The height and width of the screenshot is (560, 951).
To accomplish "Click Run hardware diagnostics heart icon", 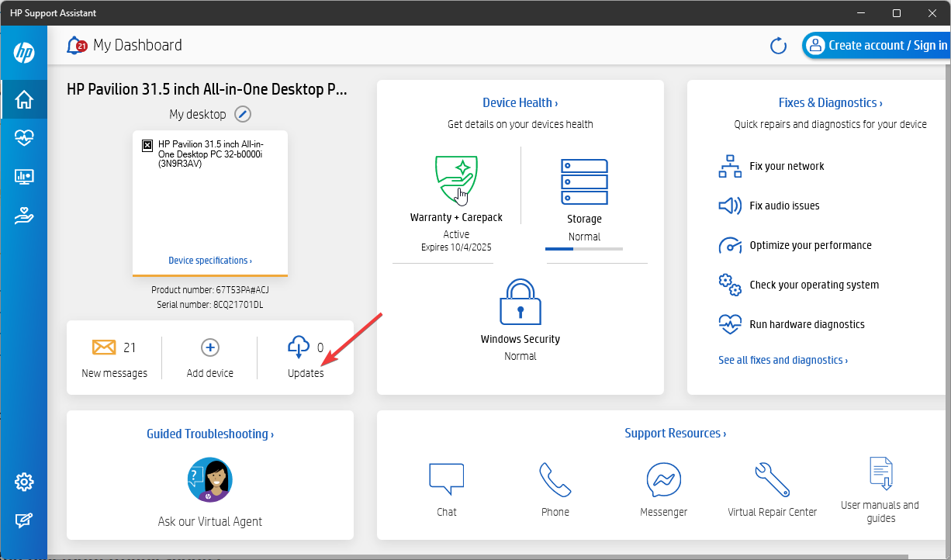I will (x=730, y=324).
